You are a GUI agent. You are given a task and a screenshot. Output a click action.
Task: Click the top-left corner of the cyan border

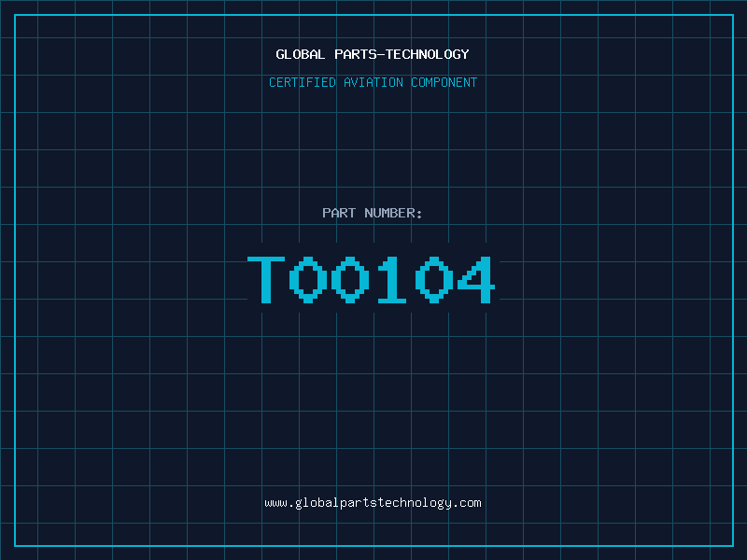15,15
